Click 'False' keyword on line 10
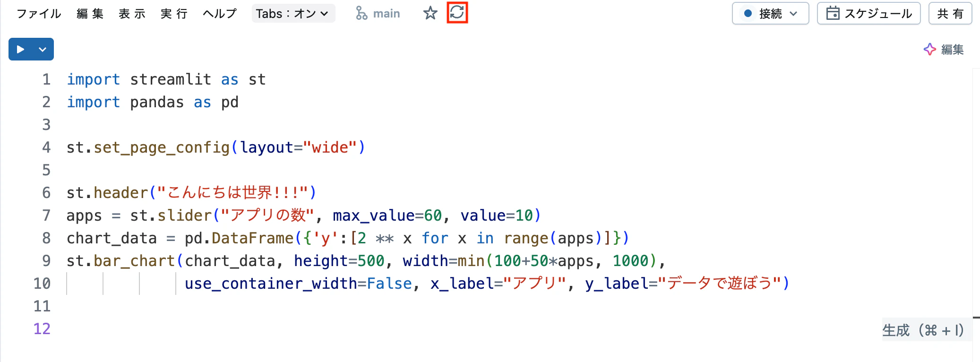The image size is (980, 362). 389,284
